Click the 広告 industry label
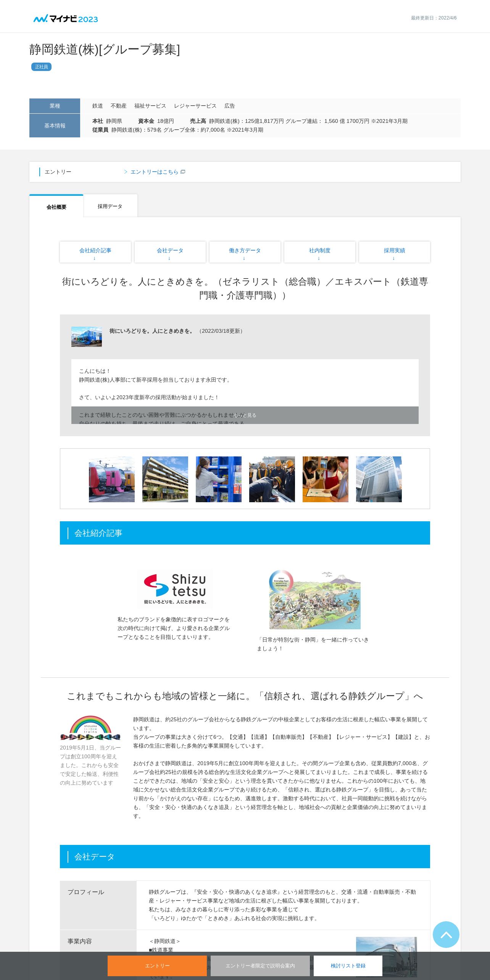This screenshot has width=490, height=980. click(230, 106)
